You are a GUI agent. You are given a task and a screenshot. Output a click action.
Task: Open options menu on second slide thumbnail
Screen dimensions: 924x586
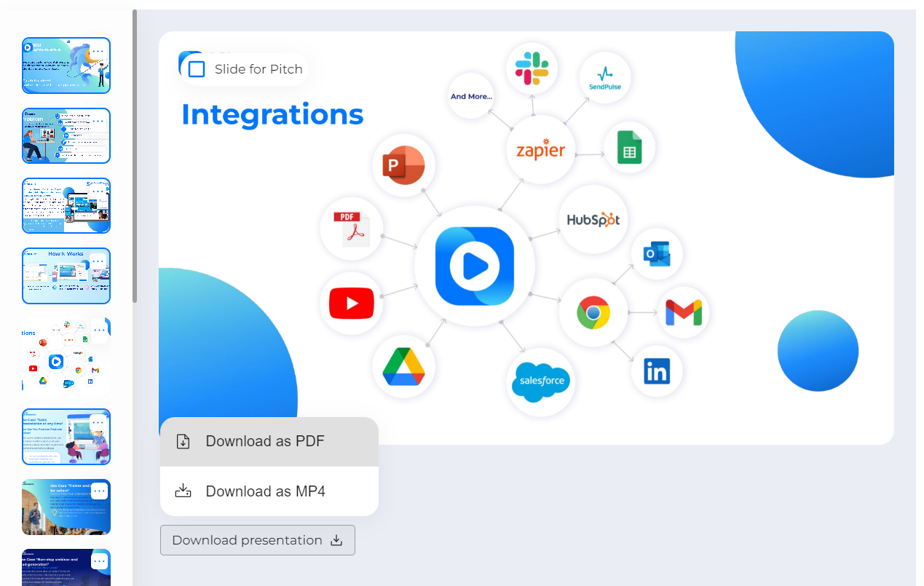click(x=99, y=122)
